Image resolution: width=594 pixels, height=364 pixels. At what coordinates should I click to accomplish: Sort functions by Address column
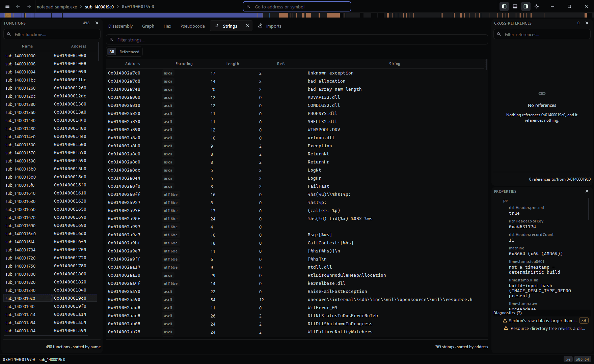coord(79,46)
